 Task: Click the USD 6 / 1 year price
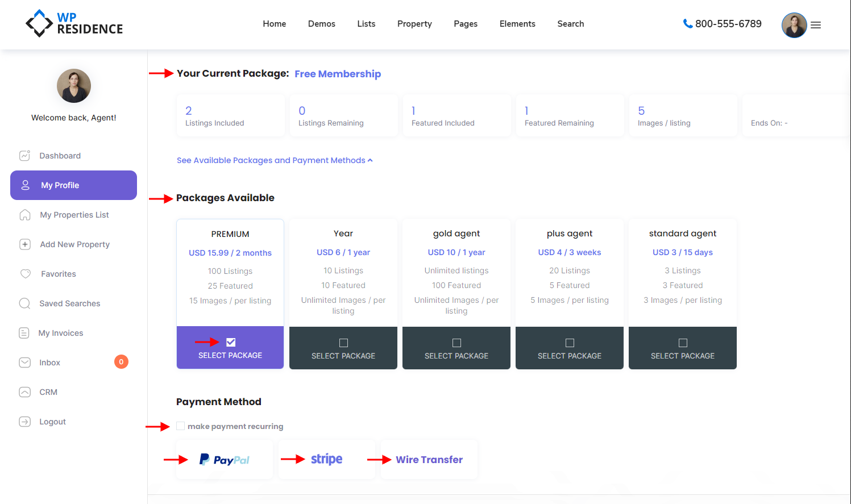coord(343,252)
